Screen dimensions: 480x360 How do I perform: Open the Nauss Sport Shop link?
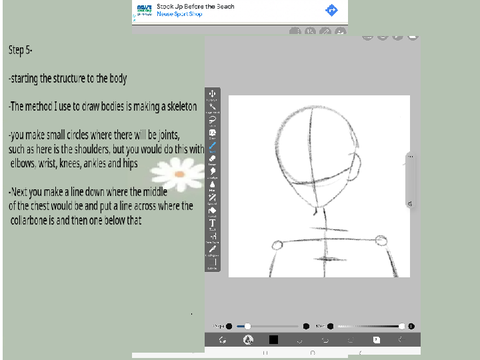click(179, 14)
